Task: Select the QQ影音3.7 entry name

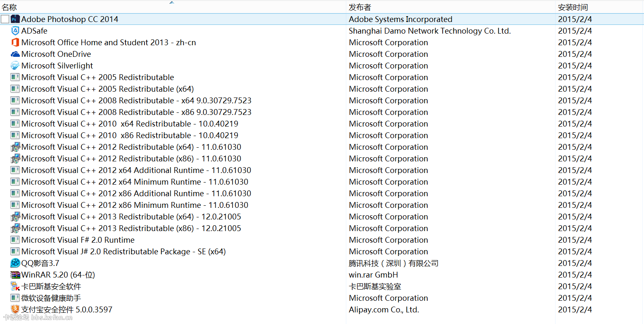Action: coord(40,263)
